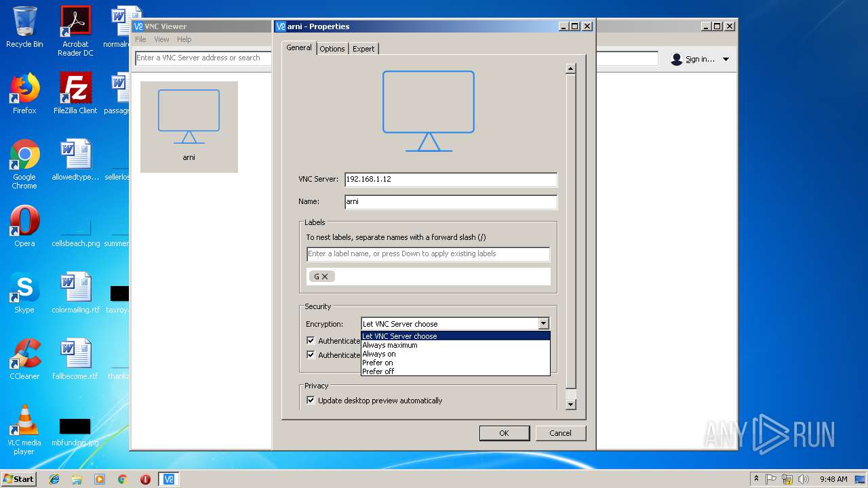This screenshot has height=488, width=868.
Task: Open allowedtype document on desktop
Action: point(75,160)
